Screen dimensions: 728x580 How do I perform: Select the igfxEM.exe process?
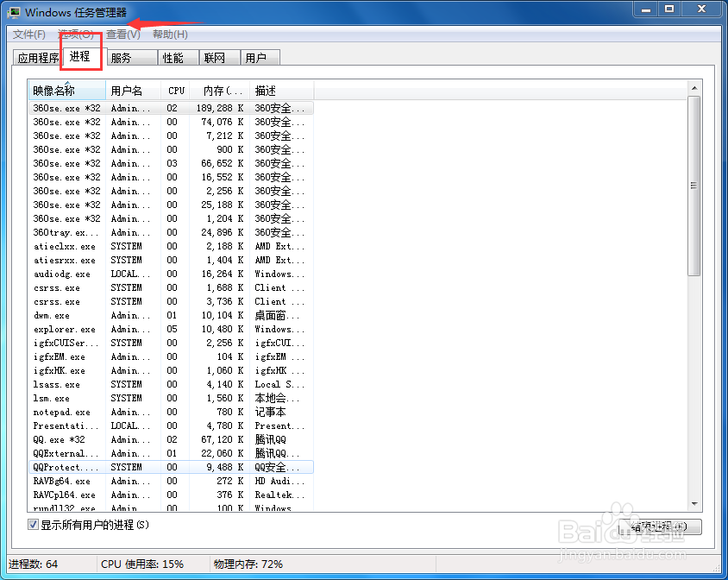coord(171,356)
